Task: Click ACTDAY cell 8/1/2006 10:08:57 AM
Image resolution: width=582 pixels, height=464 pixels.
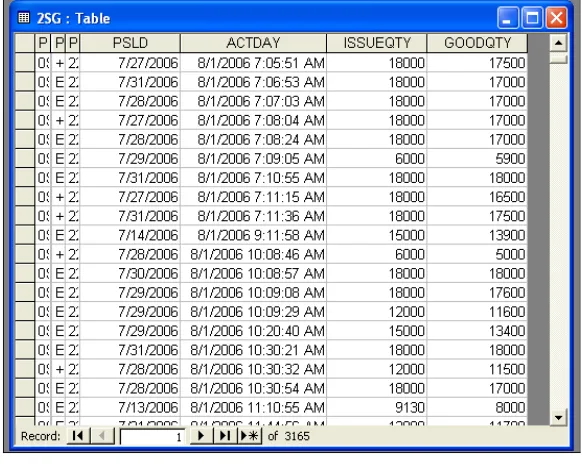Action: pos(254,274)
